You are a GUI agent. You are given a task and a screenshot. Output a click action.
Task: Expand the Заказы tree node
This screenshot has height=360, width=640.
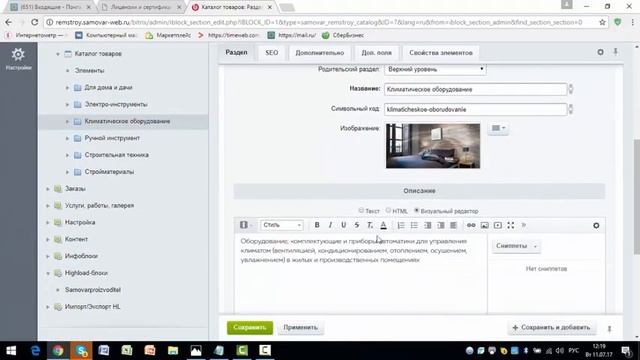tap(48, 189)
